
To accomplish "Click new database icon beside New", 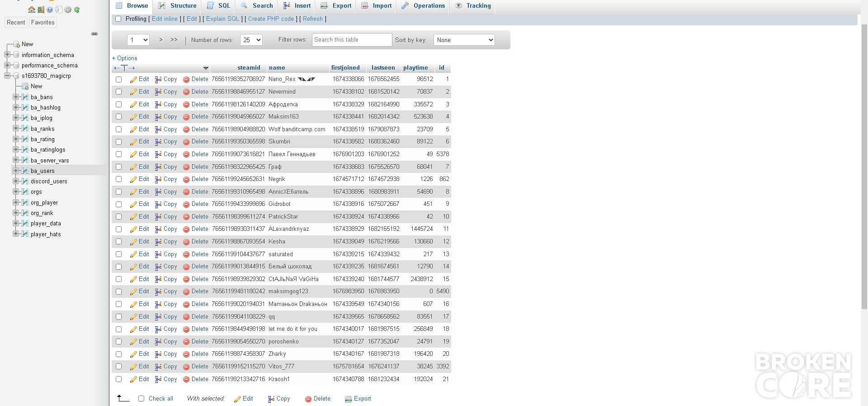I will tap(16, 44).
